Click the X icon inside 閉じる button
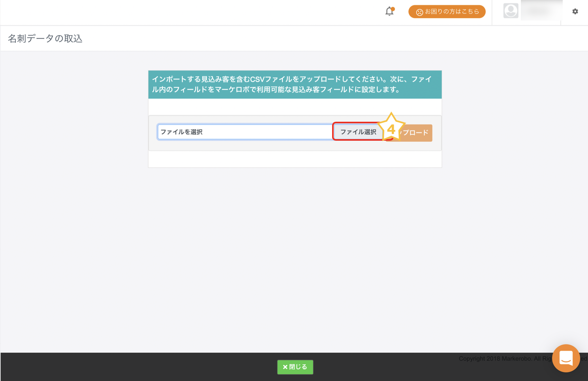 pos(285,367)
